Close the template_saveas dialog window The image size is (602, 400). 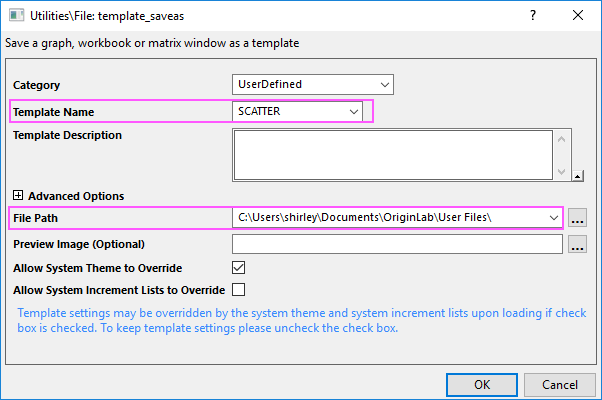(x=578, y=16)
